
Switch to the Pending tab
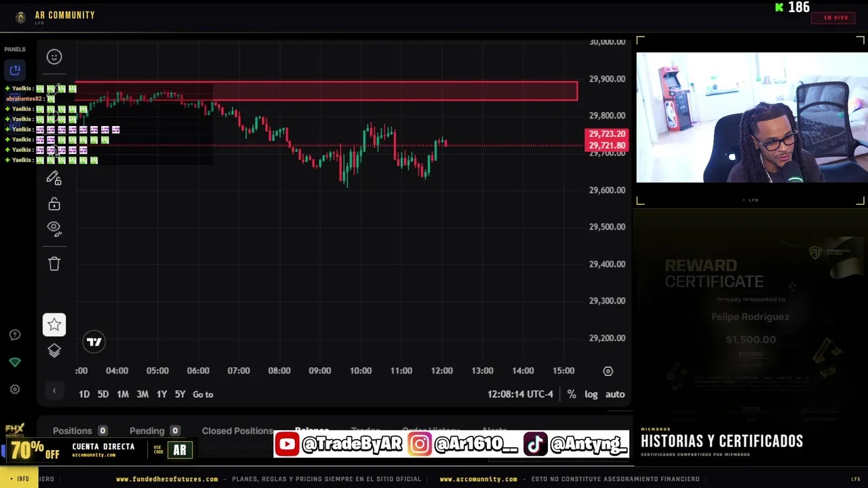tap(154, 431)
